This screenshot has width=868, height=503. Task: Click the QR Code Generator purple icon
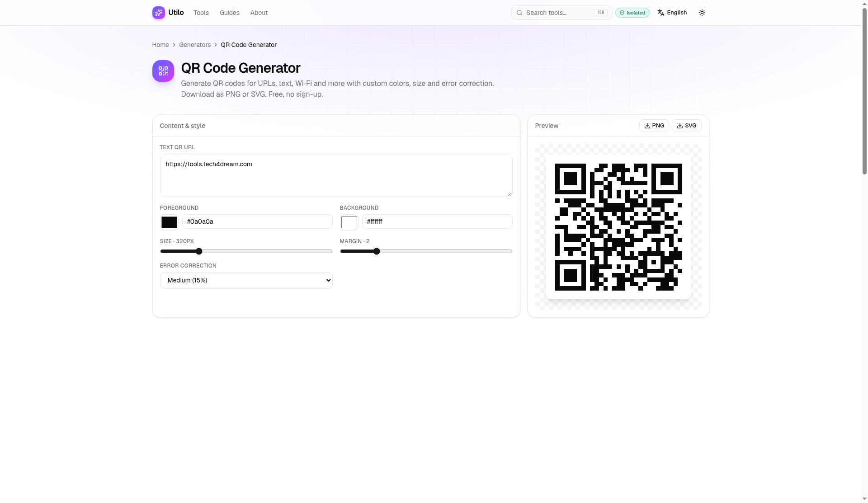point(163,71)
